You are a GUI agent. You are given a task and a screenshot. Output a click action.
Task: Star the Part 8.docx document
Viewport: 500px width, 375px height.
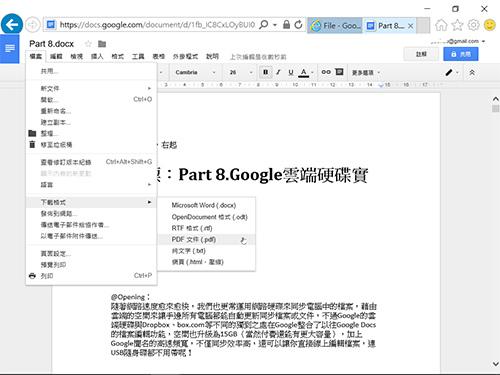pos(88,44)
